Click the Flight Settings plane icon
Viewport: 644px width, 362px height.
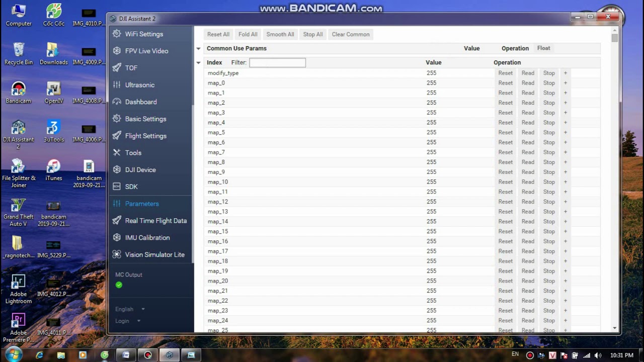click(x=117, y=136)
